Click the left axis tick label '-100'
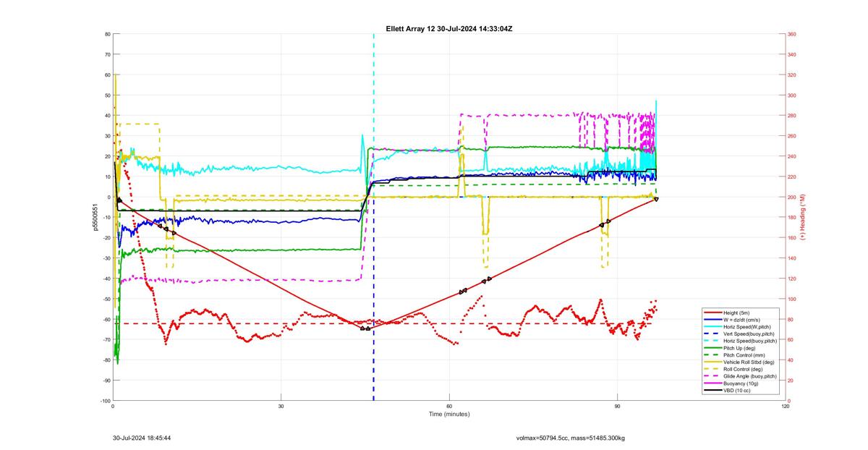This screenshot has width=868, height=450. tap(106, 401)
